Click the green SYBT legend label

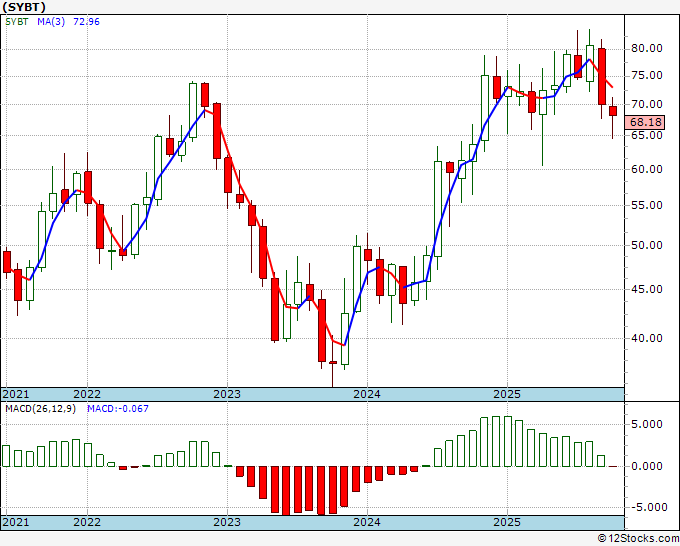17,21
